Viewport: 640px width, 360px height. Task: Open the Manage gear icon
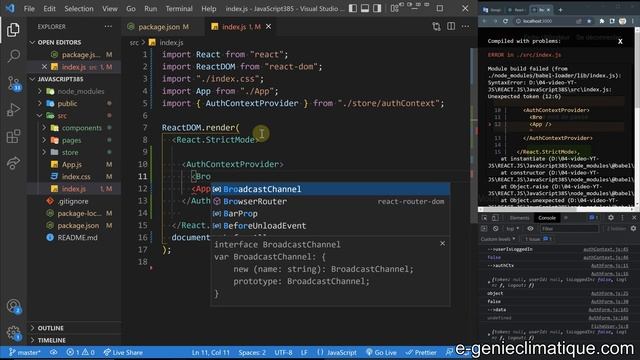click(x=13, y=333)
